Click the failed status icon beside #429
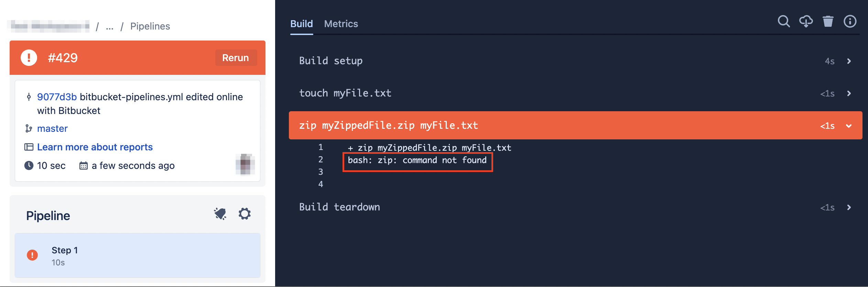The image size is (868, 287). (29, 58)
